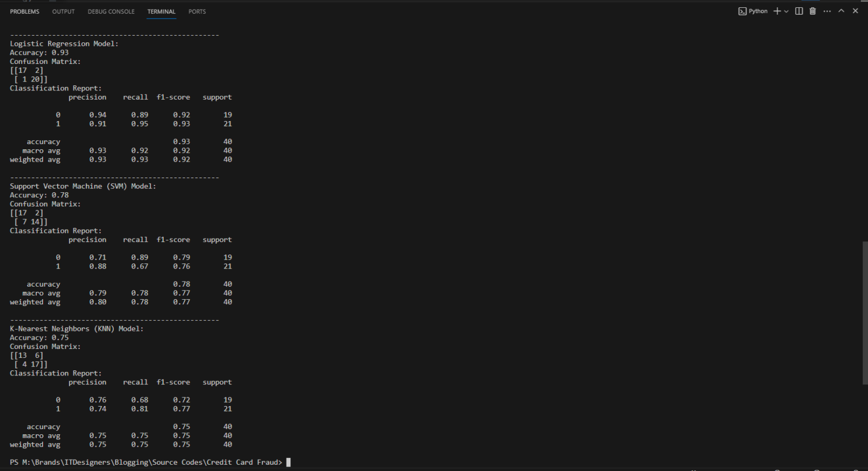Kill the terminal with the trash icon
The image size is (868, 471).
click(x=813, y=11)
